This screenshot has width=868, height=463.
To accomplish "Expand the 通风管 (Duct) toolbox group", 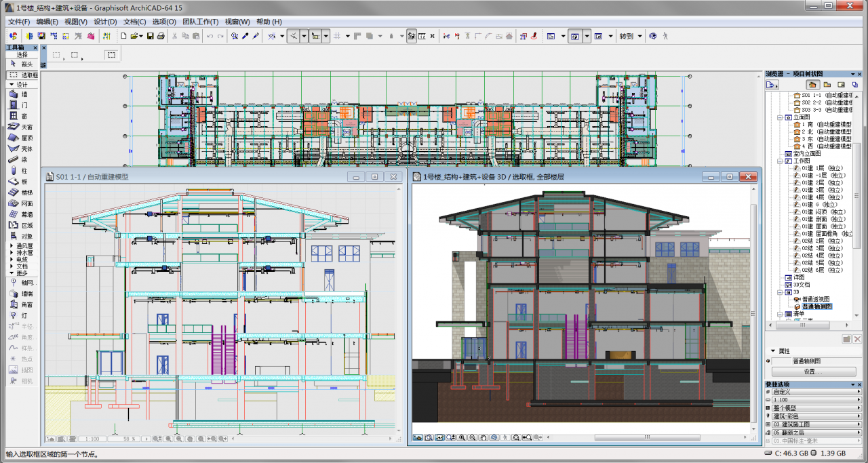I will click(x=12, y=245).
